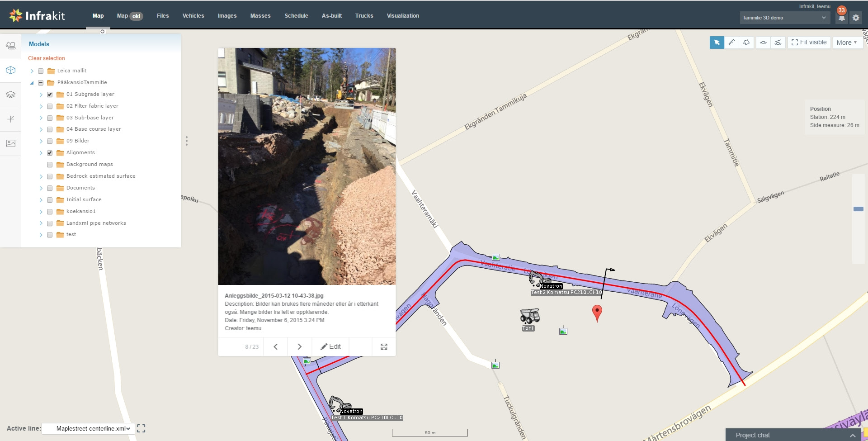Open the Active line dropdown

click(89, 428)
